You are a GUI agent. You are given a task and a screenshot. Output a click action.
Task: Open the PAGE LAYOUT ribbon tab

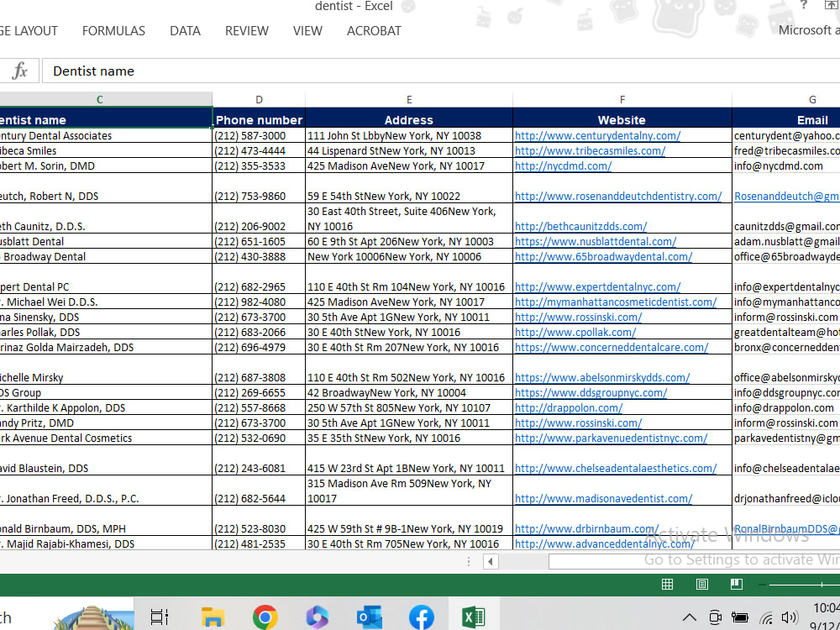click(28, 31)
